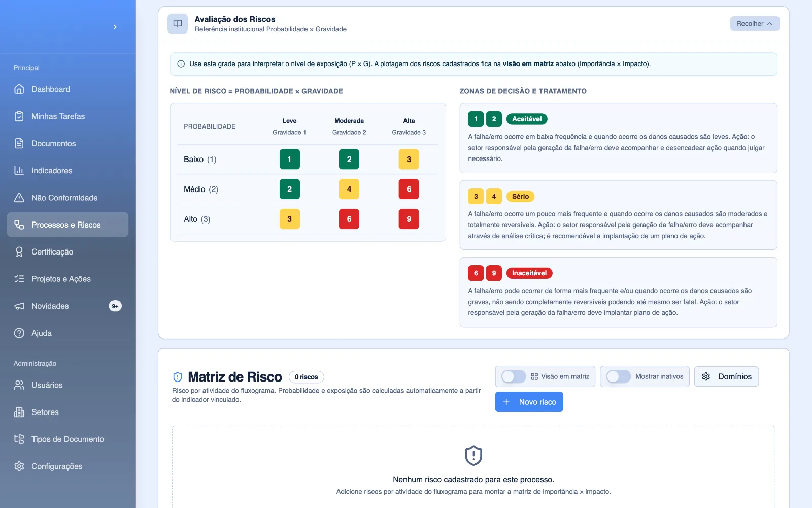
Task: Click the PROBABILIDADE table header
Action: pos(210,126)
